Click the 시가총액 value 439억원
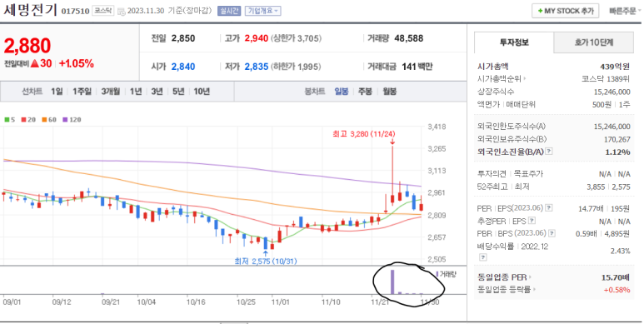The height and width of the screenshot is (324, 644). coord(615,66)
